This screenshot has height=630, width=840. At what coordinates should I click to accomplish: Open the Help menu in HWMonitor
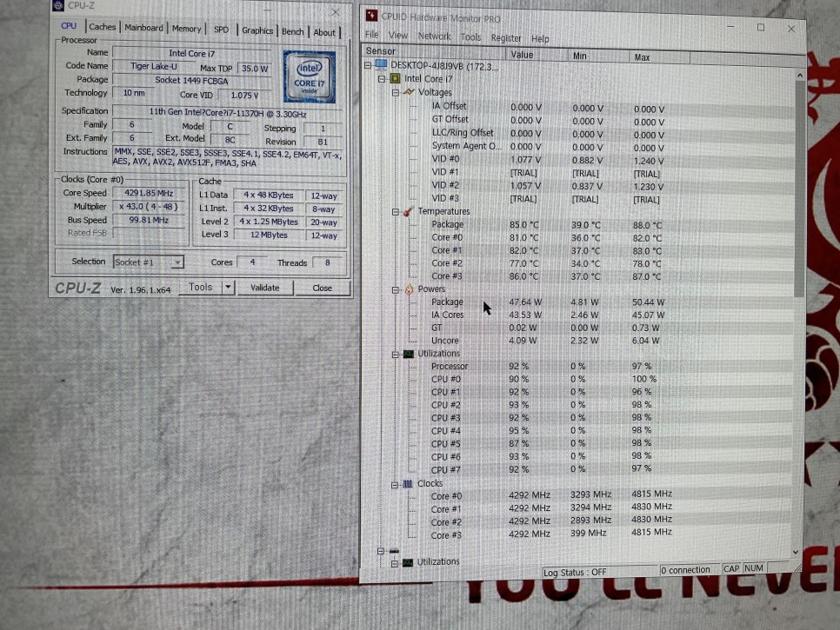[540, 38]
